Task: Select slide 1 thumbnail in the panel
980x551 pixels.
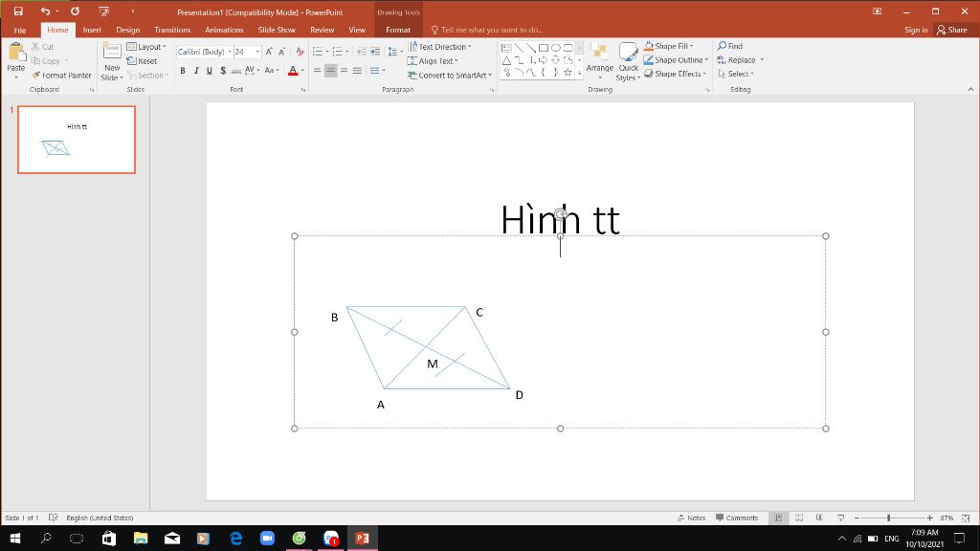Action: pyautogui.click(x=77, y=140)
